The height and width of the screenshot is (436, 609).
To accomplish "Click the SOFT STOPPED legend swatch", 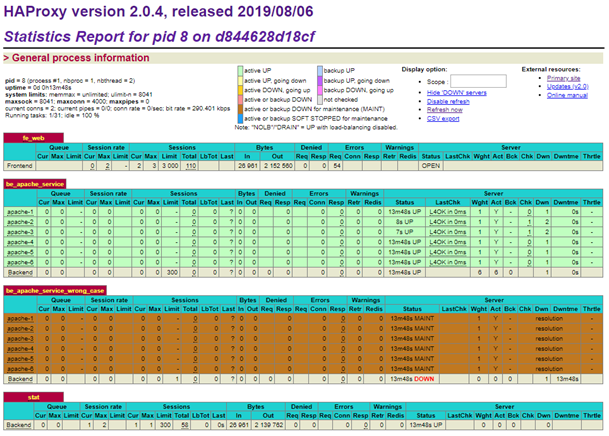I will [240, 118].
